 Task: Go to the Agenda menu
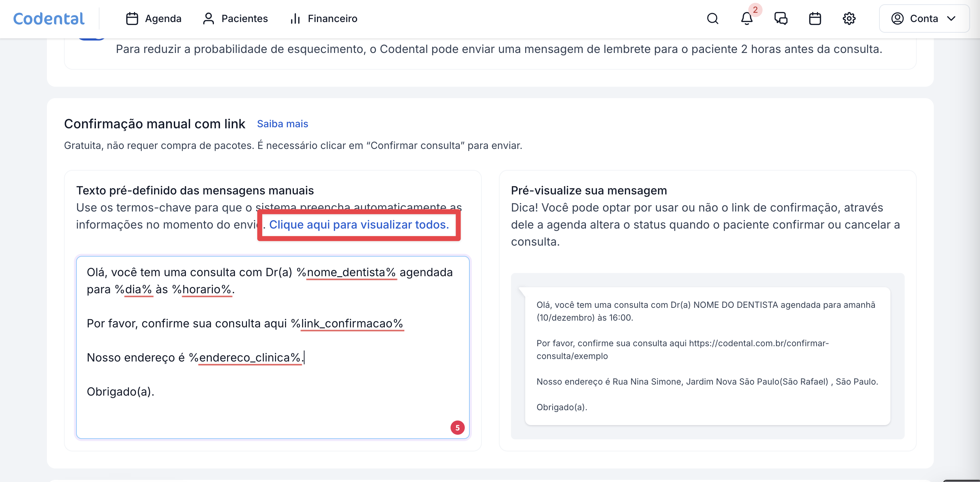pos(154,18)
